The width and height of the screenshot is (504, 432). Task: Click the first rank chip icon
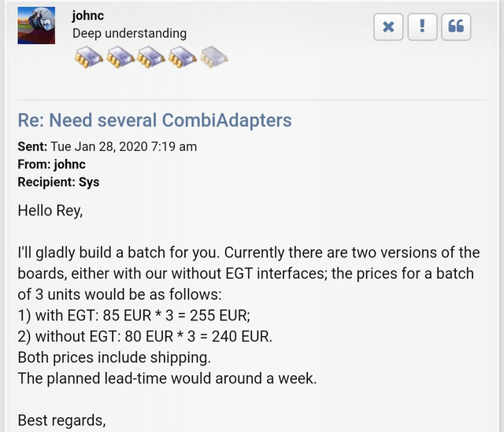88,57
